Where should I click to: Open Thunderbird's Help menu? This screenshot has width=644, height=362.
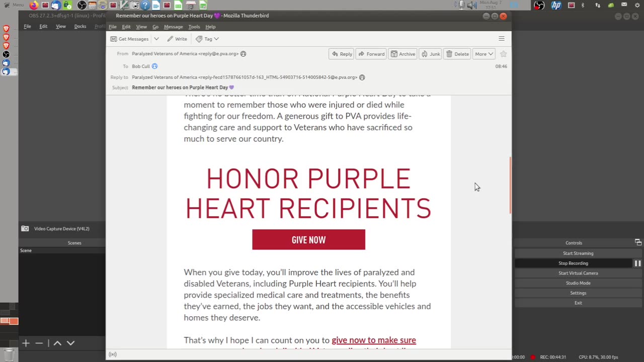pos(210,27)
